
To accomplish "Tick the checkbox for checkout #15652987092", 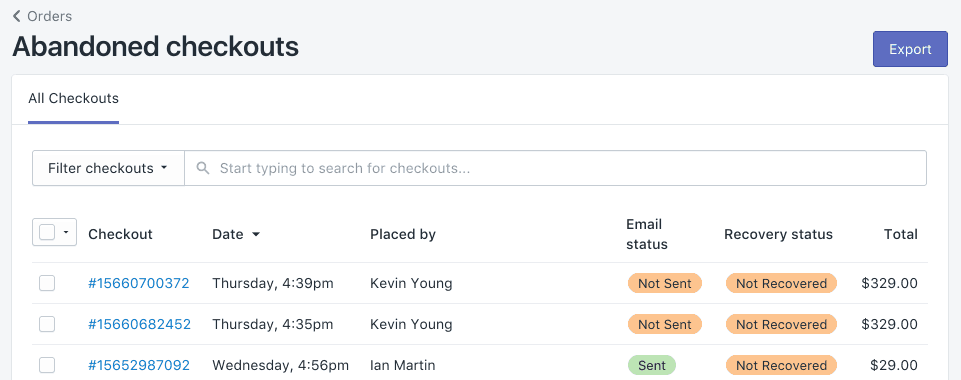I will tap(47, 365).
